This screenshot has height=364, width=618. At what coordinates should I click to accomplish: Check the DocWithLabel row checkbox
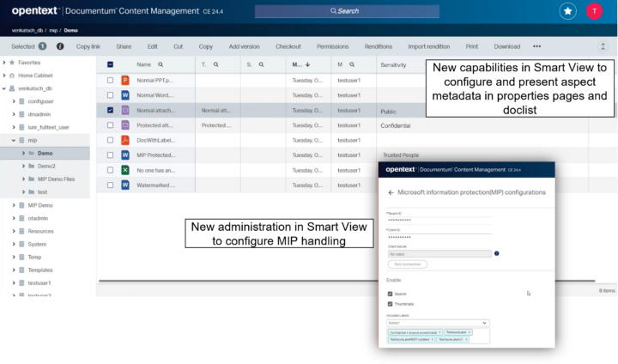click(110, 140)
